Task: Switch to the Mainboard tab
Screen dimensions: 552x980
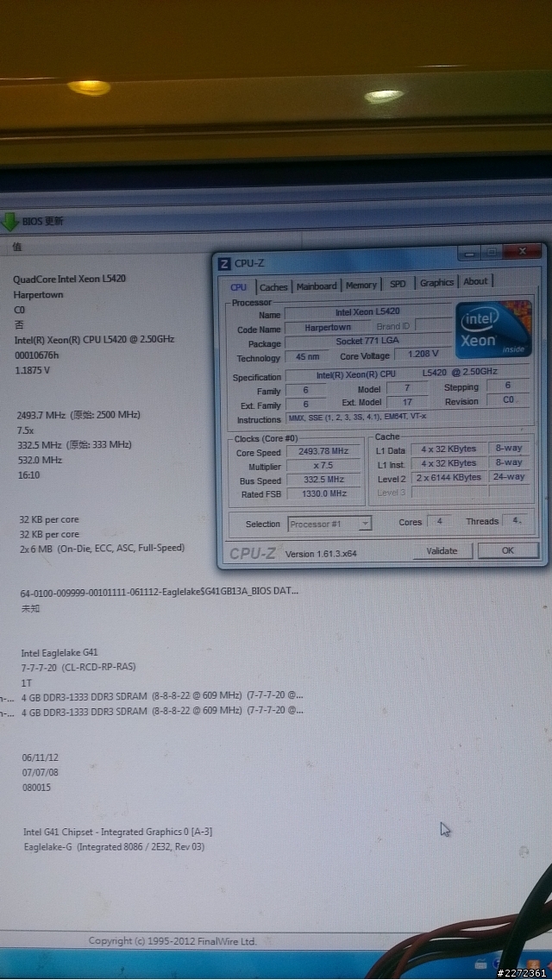Action: pyautogui.click(x=317, y=286)
